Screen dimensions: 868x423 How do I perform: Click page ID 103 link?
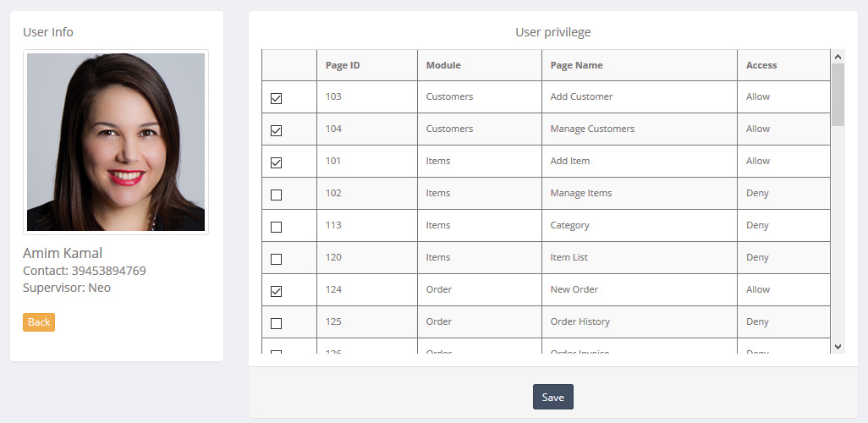(333, 96)
